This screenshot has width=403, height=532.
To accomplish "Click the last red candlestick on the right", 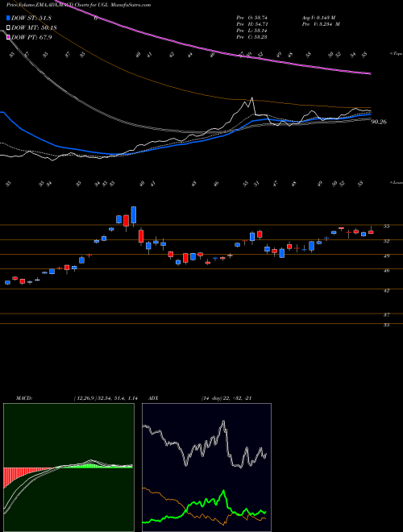I will pyautogui.click(x=371, y=232).
